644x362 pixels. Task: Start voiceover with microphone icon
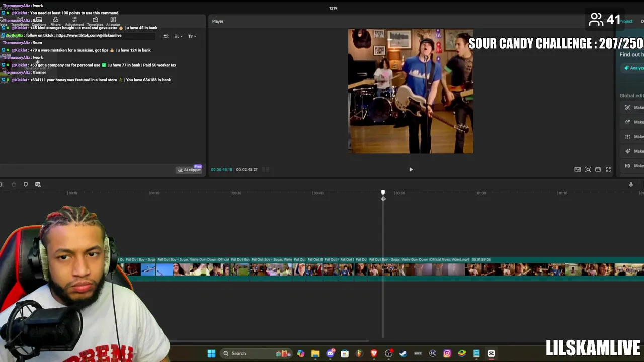pos(631,185)
